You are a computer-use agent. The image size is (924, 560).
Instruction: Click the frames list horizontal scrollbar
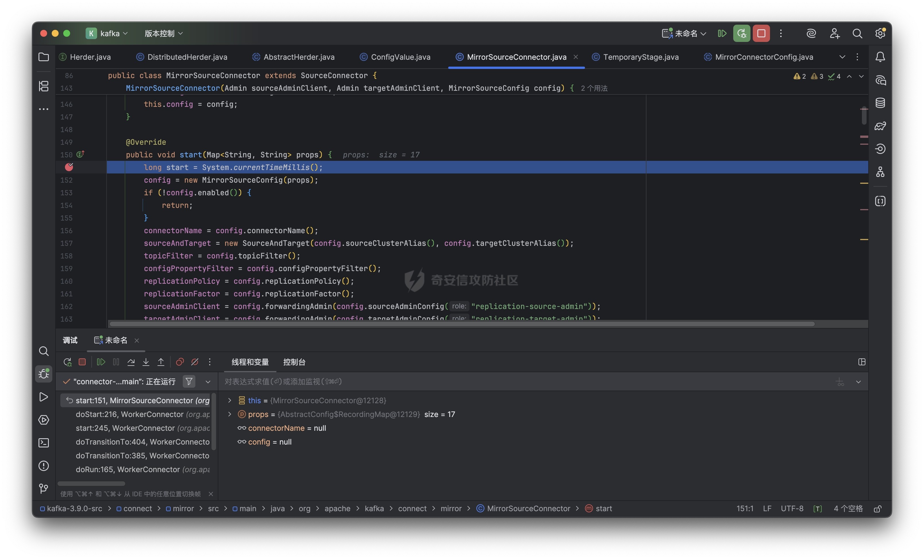pos(91,484)
